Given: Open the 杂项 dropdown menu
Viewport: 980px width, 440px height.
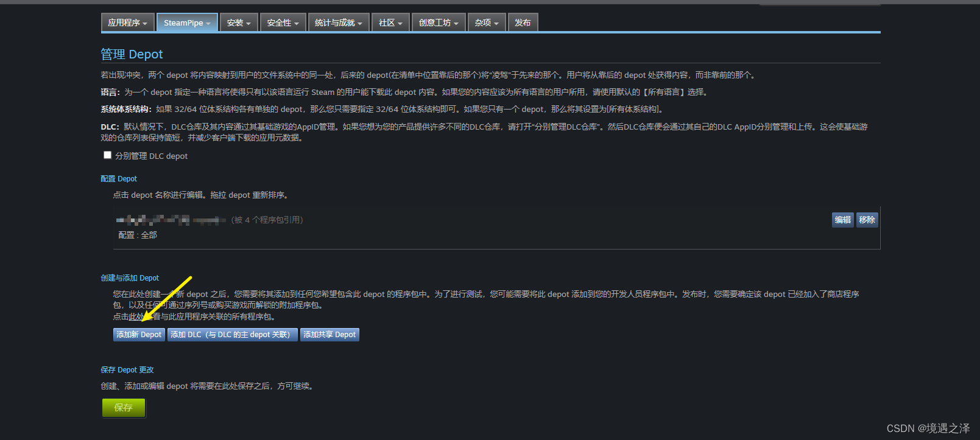Looking at the screenshot, I should (487, 23).
